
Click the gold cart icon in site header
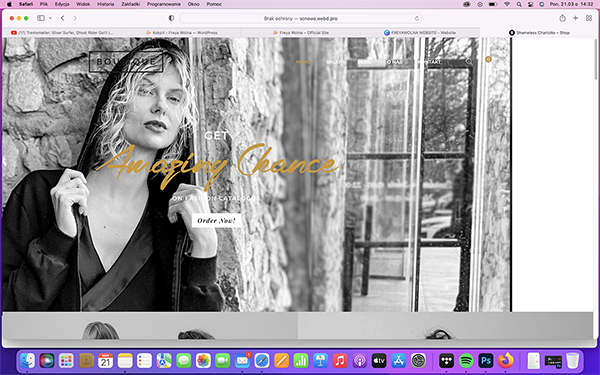pyautogui.click(x=488, y=59)
